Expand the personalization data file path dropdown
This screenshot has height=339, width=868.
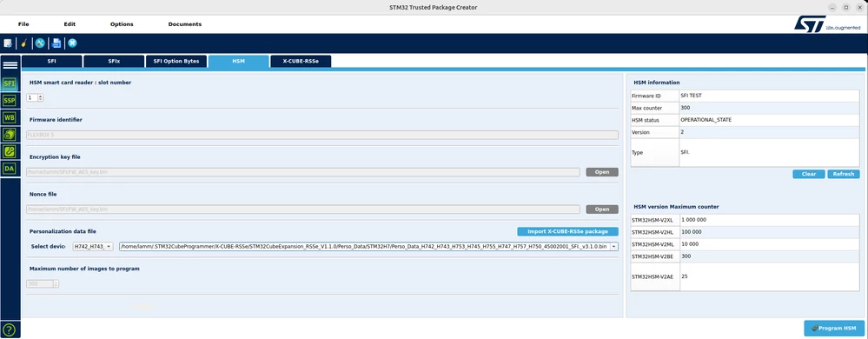coord(614,247)
